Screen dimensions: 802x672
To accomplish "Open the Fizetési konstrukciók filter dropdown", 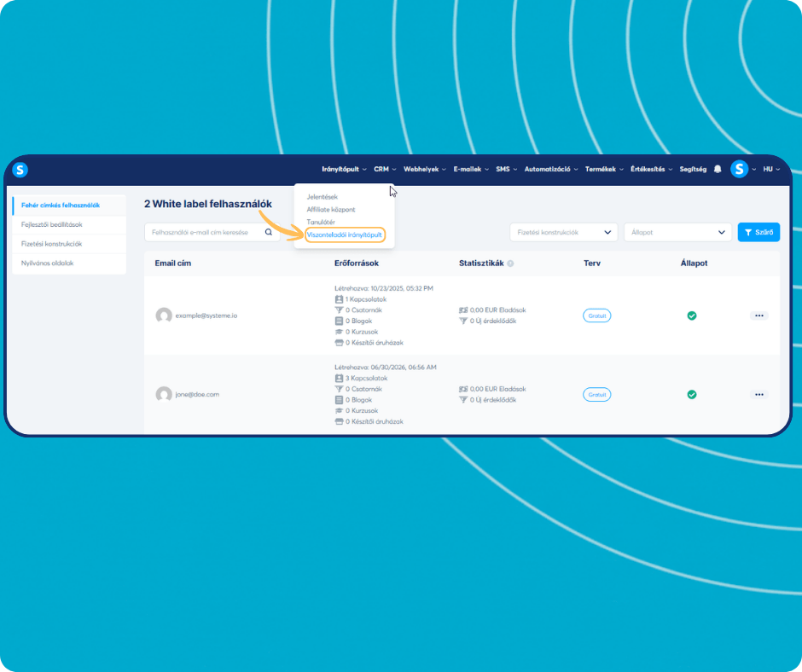I will click(564, 232).
